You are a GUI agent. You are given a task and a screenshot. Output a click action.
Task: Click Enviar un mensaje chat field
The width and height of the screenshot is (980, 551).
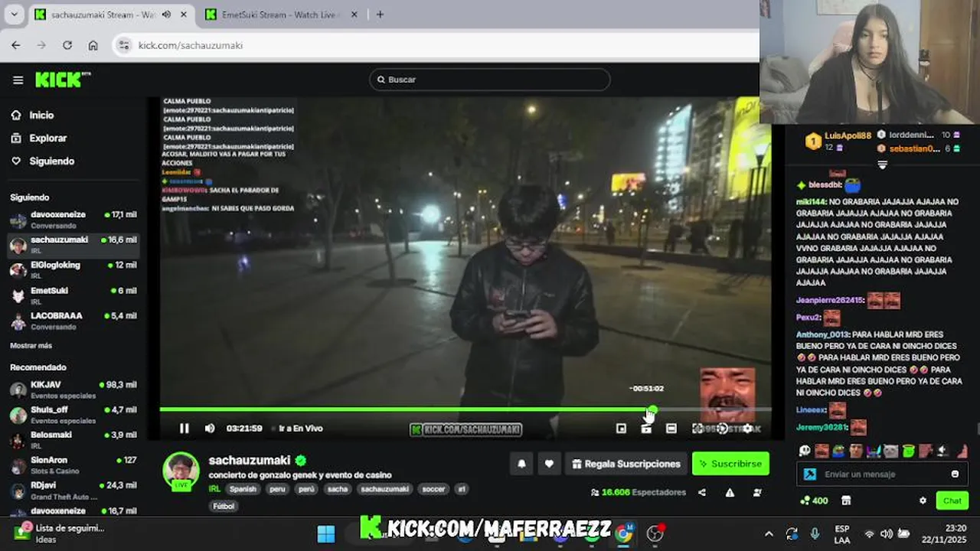click(x=880, y=474)
